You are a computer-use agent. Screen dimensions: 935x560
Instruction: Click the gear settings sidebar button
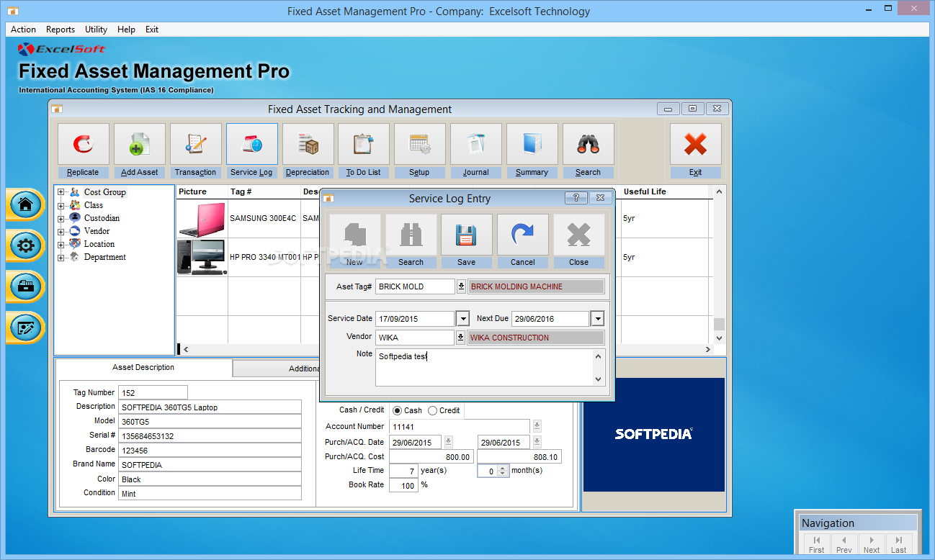[26, 246]
